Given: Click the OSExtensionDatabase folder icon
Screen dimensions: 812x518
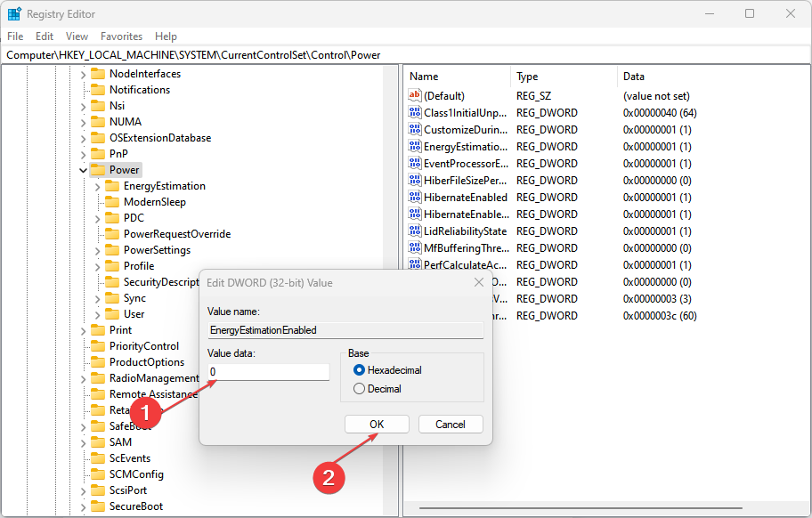Looking at the screenshot, I should pyautogui.click(x=98, y=138).
